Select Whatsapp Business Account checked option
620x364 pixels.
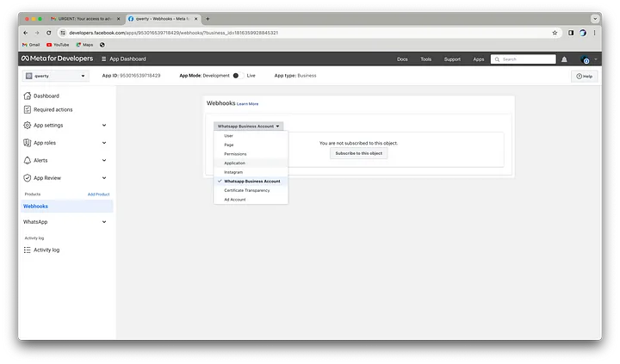point(251,181)
